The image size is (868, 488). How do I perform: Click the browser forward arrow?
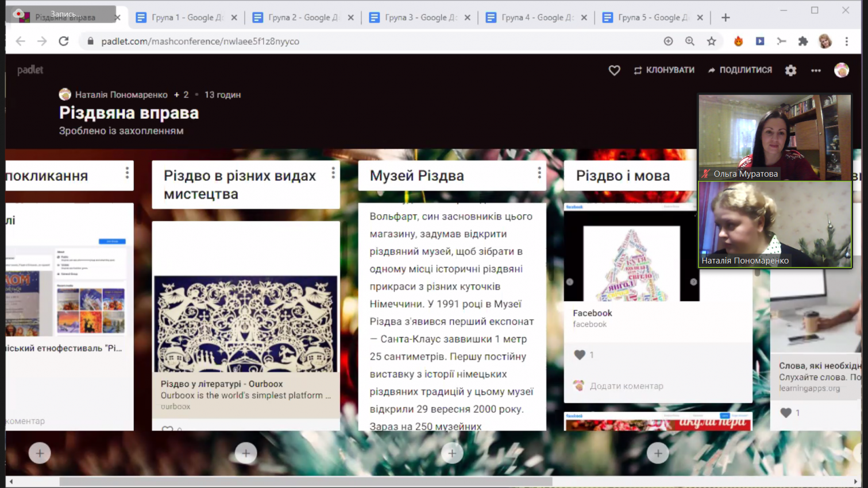click(x=42, y=41)
